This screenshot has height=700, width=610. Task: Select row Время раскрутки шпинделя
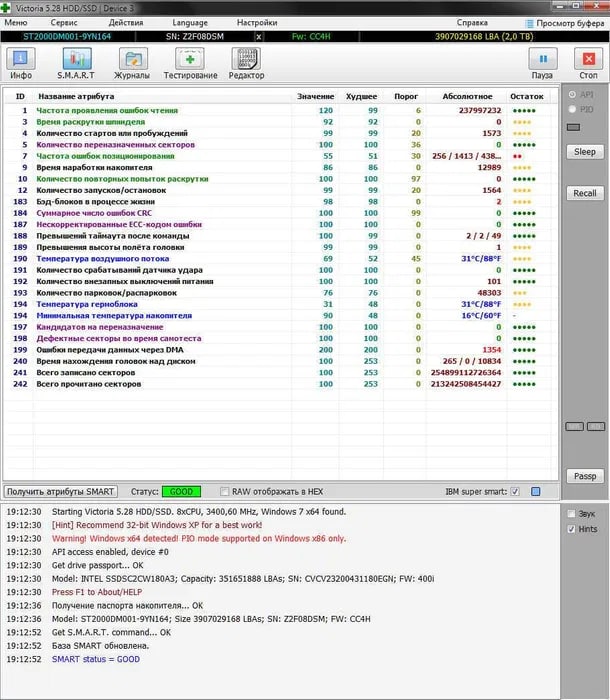(x=280, y=122)
